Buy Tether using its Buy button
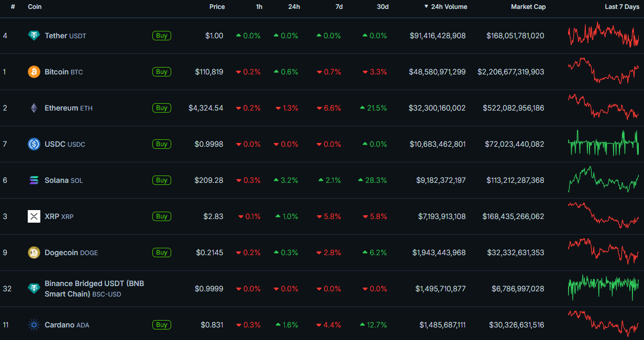644x340 pixels. pos(162,36)
